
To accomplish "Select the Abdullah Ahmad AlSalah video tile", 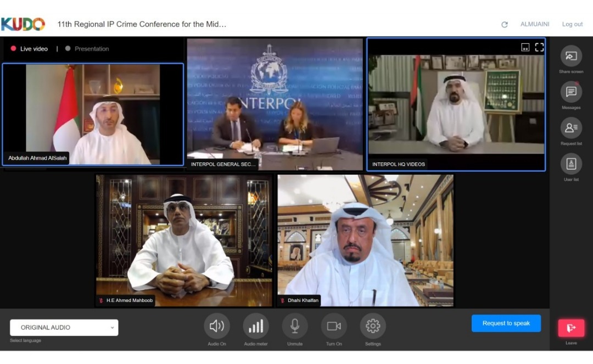I will pyautogui.click(x=93, y=114).
